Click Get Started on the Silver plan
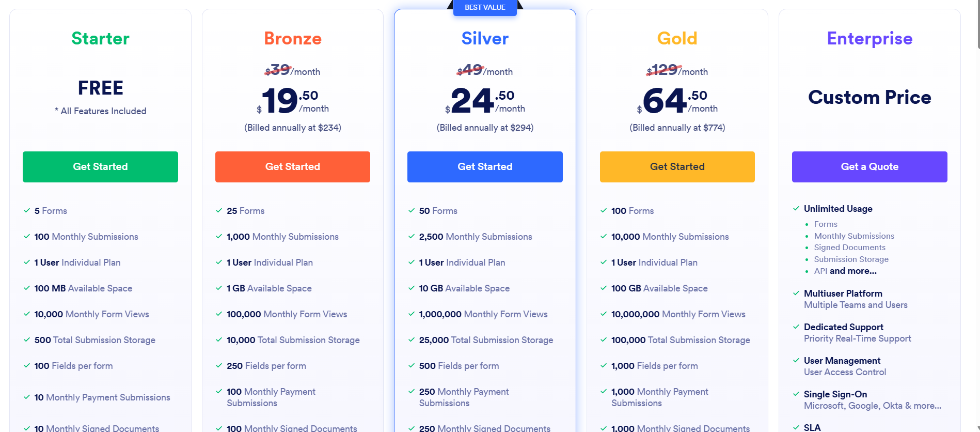The height and width of the screenshot is (432, 980). coord(484,166)
